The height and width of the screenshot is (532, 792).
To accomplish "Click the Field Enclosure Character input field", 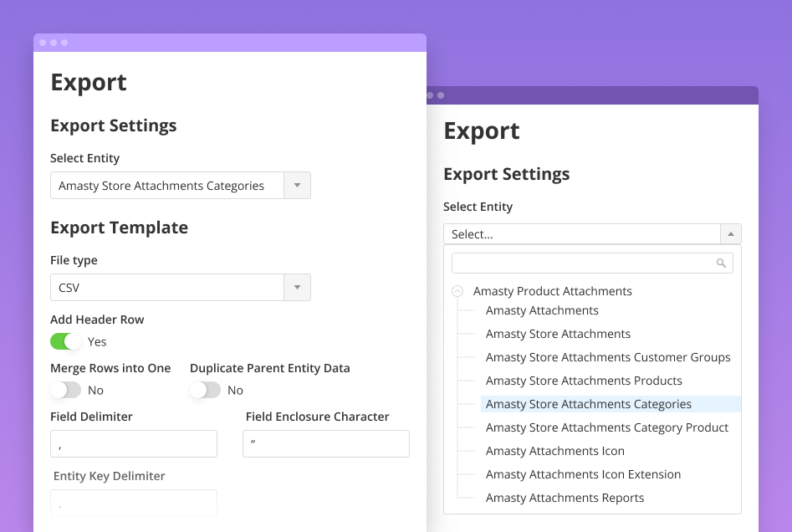I will click(325, 443).
